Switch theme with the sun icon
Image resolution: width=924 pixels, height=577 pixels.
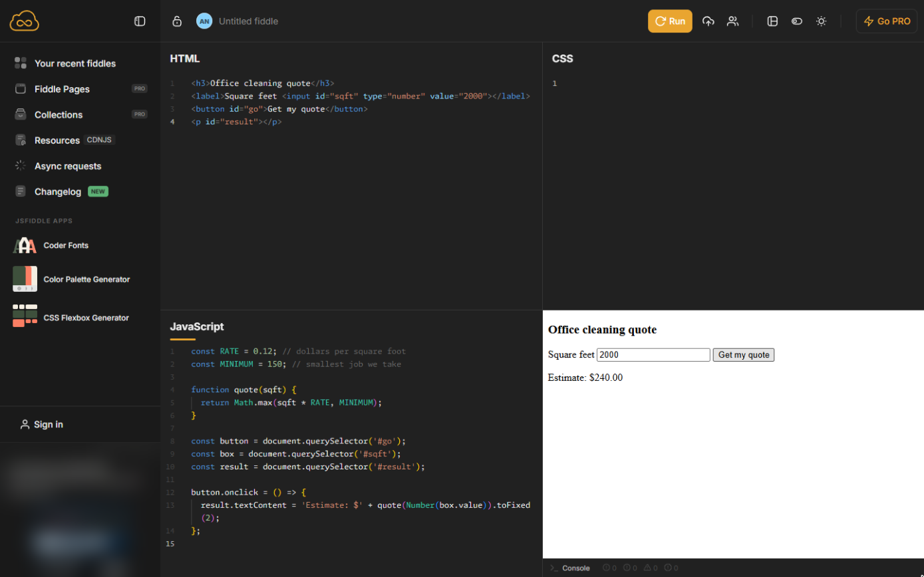[x=822, y=21]
